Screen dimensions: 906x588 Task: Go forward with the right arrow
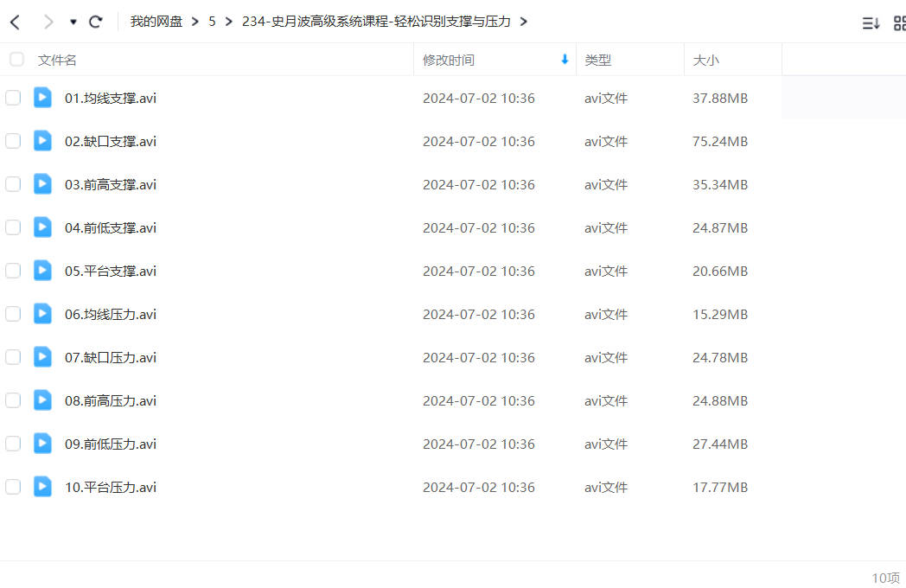click(x=48, y=22)
